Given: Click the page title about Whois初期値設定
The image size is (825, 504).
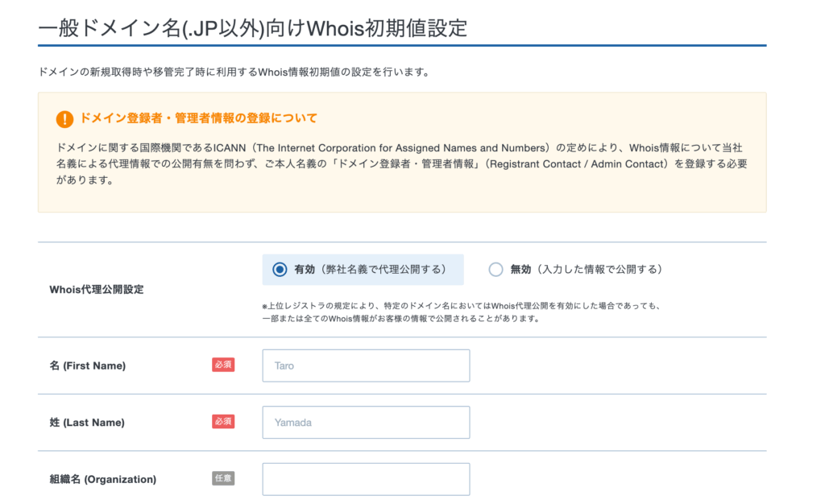Looking at the screenshot, I should click(x=253, y=27).
